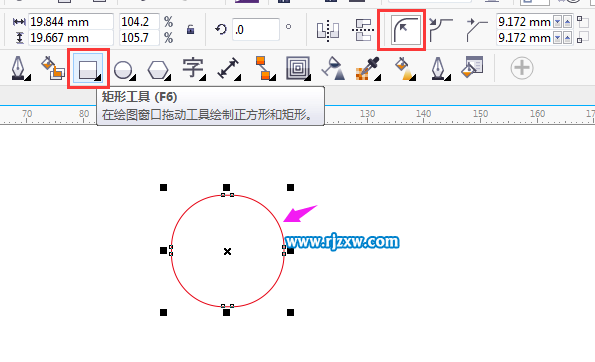
Task: Click the upper 9.172 mm corner radius field
Action: (524, 22)
